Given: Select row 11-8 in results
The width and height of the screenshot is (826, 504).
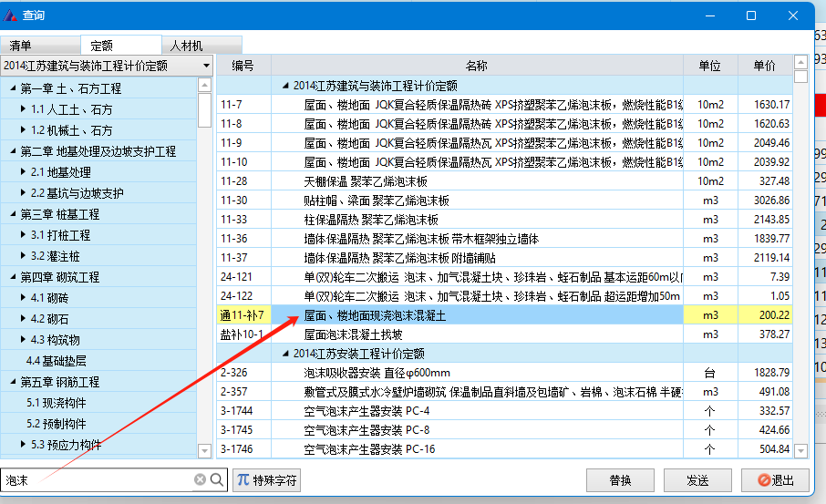Looking at the screenshot, I should pos(505,124).
